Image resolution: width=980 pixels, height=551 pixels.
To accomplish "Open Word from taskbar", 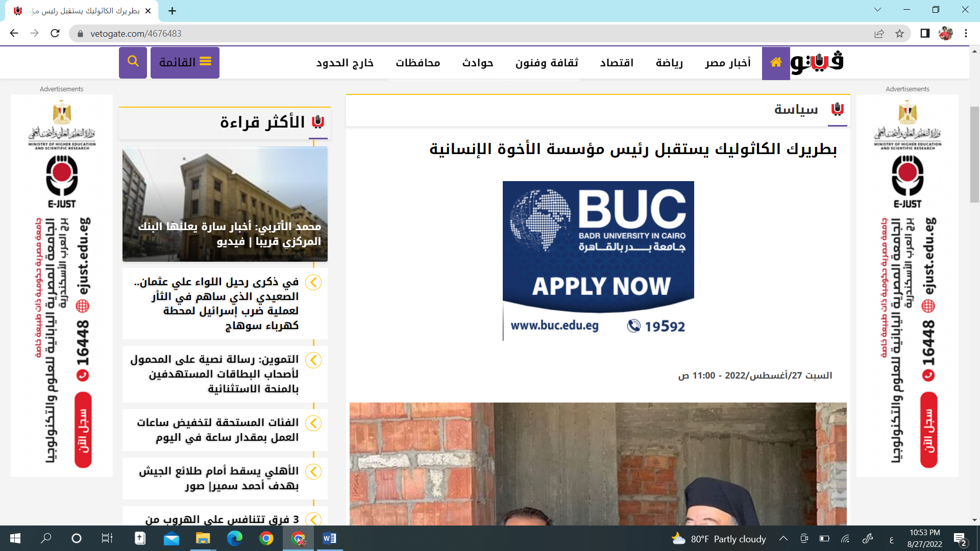I will (329, 538).
